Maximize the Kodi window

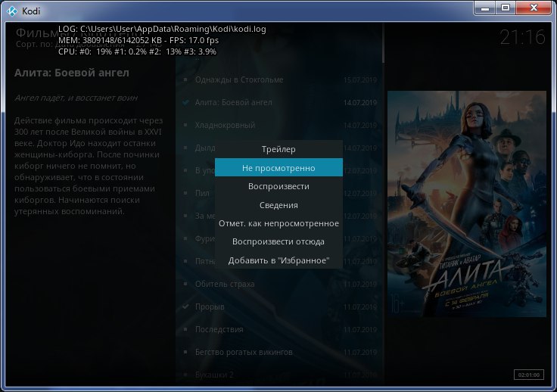click(506, 8)
